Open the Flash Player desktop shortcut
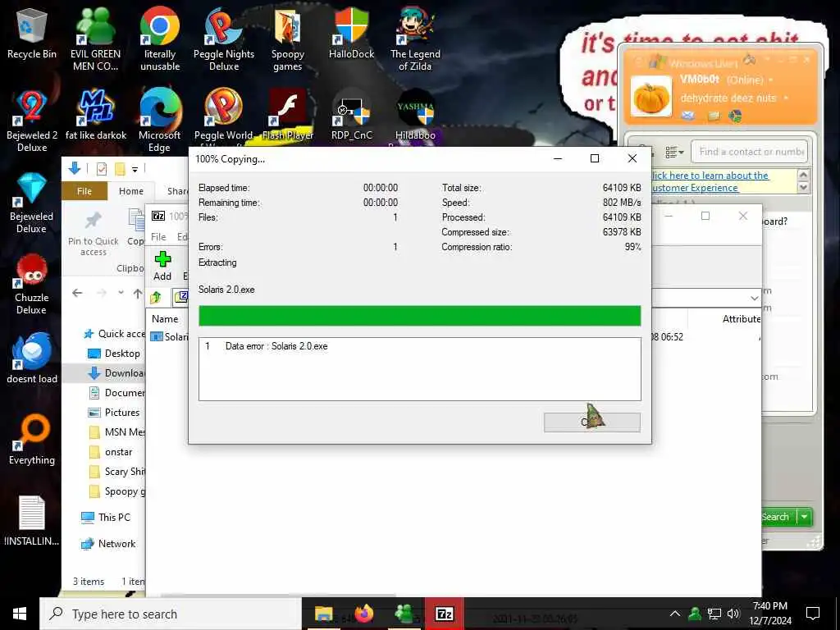This screenshot has width=840, height=630. coord(288,115)
